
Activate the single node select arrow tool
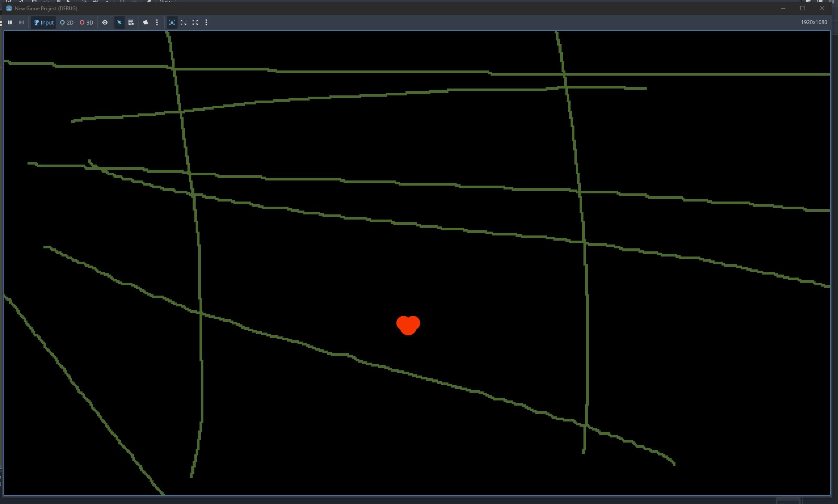point(120,22)
